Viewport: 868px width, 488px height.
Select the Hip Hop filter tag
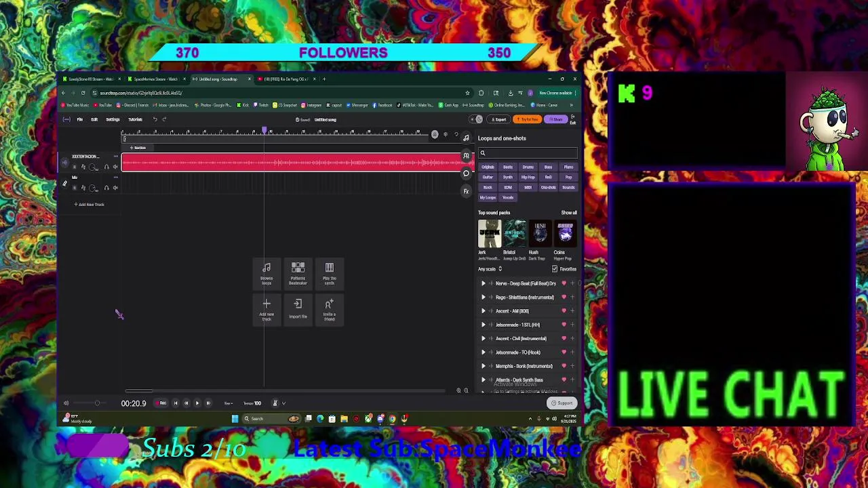[528, 178]
